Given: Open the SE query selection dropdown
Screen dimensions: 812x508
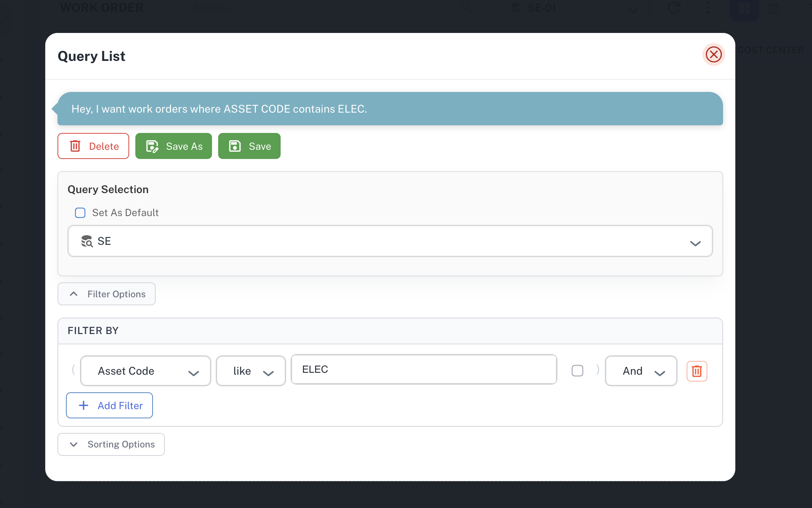Looking at the screenshot, I should (x=390, y=241).
